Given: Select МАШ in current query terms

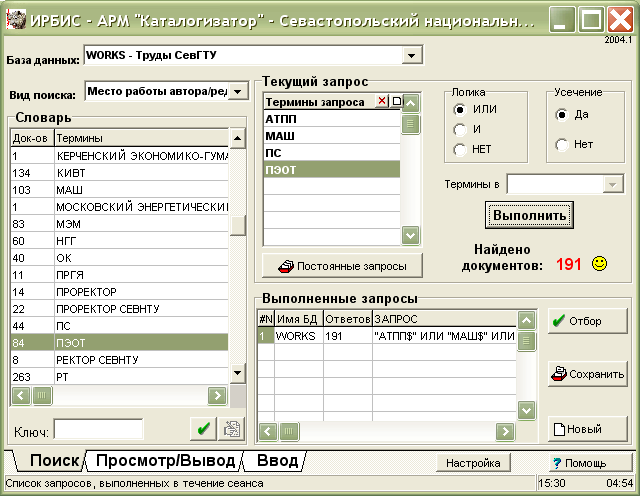Looking at the screenshot, I should click(x=332, y=136).
